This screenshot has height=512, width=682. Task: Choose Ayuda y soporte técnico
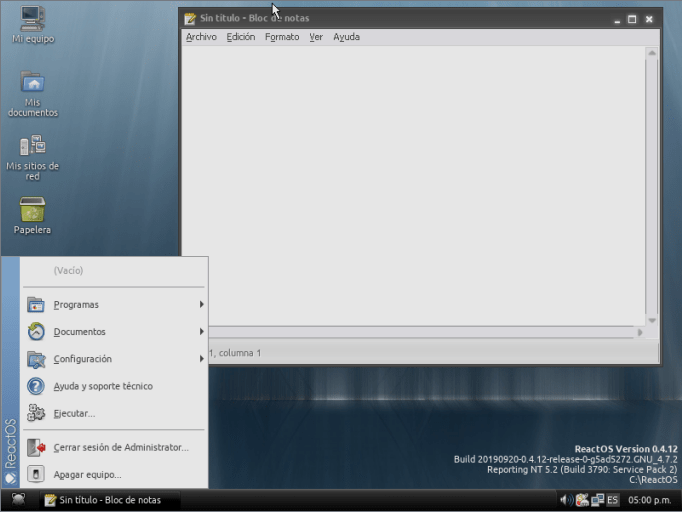(x=114, y=386)
